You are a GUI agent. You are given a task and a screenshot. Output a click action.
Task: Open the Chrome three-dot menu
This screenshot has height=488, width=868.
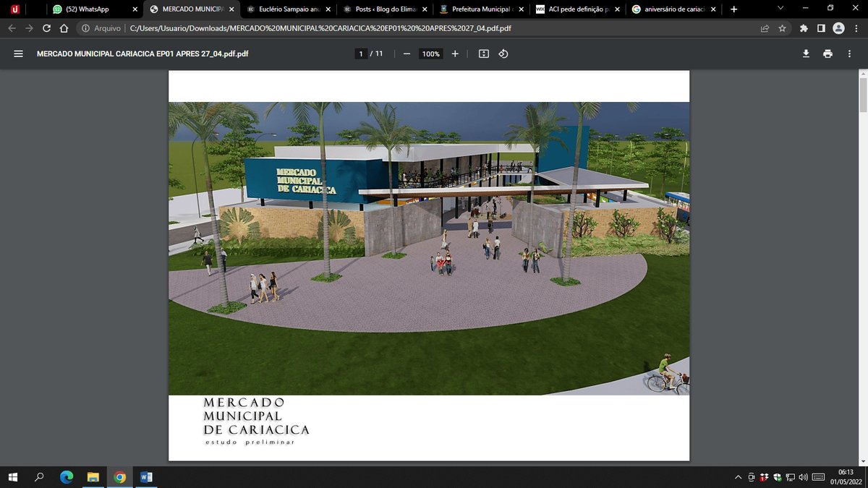click(x=856, y=29)
